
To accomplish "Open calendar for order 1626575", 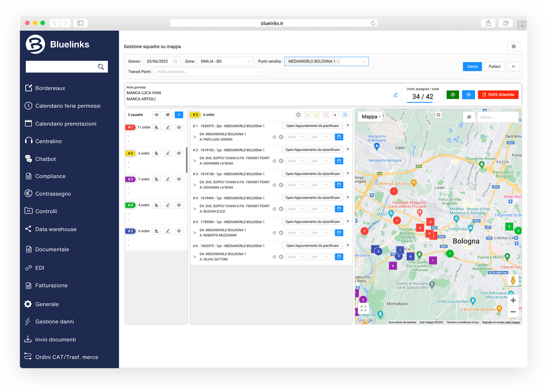I will (x=339, y=137).
